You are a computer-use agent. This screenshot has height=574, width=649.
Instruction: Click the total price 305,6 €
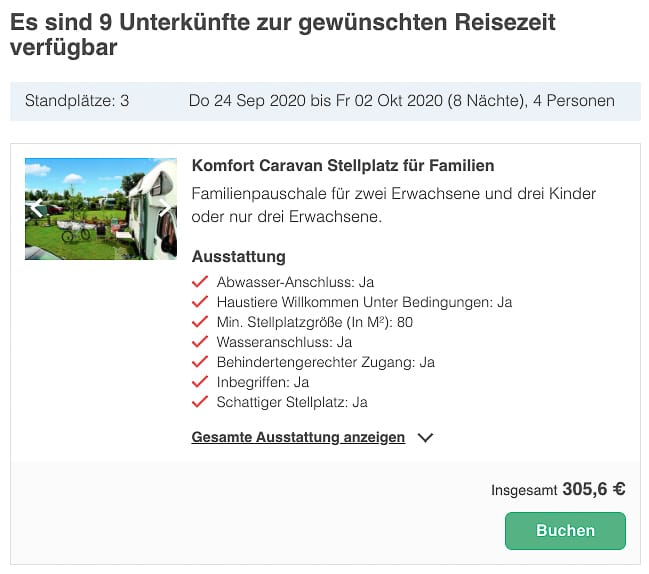[593, 489]
